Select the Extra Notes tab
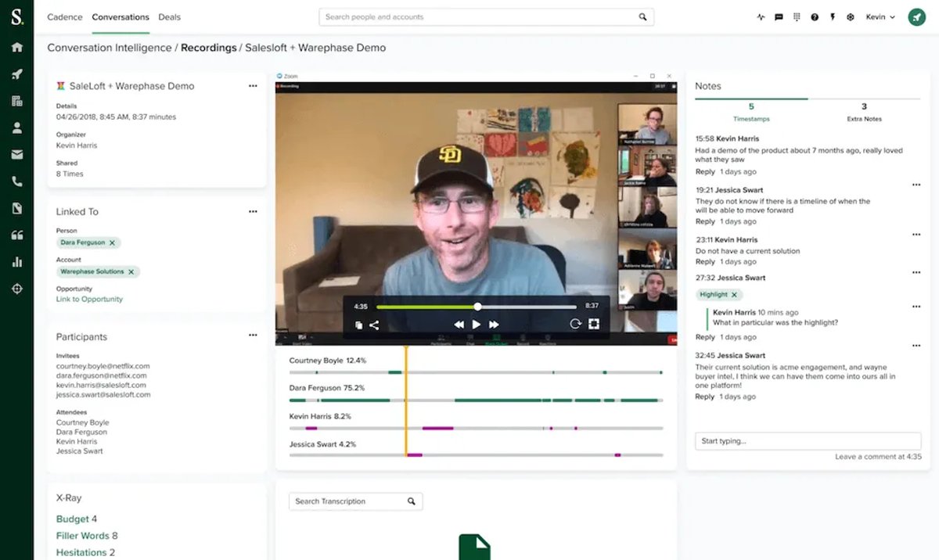This screenshot has height=560, width=939. point(864,113)
